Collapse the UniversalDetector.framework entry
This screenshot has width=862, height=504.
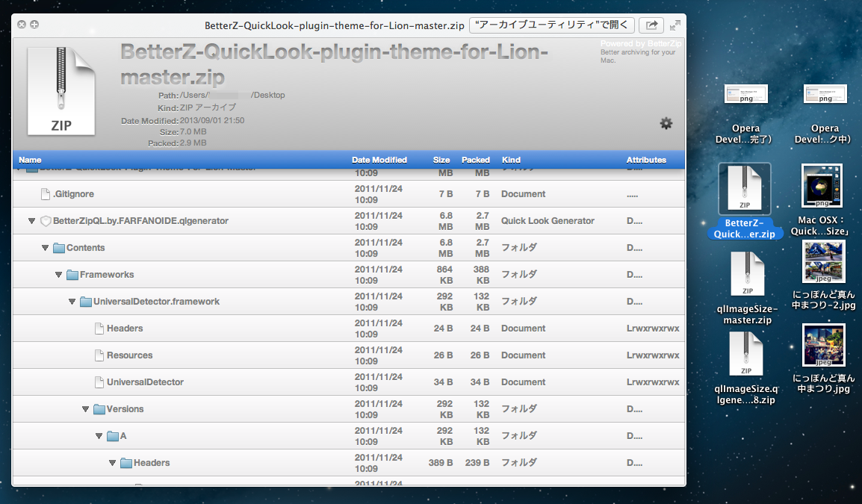72,301
